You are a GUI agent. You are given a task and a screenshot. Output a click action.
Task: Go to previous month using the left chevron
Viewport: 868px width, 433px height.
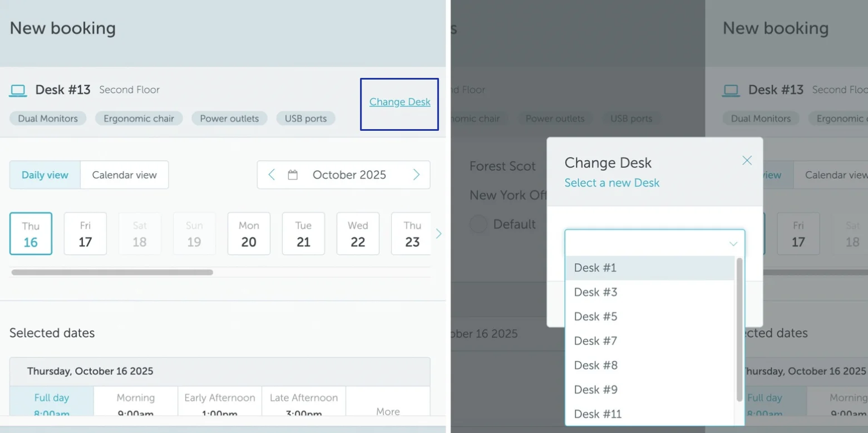coord(271,174)
